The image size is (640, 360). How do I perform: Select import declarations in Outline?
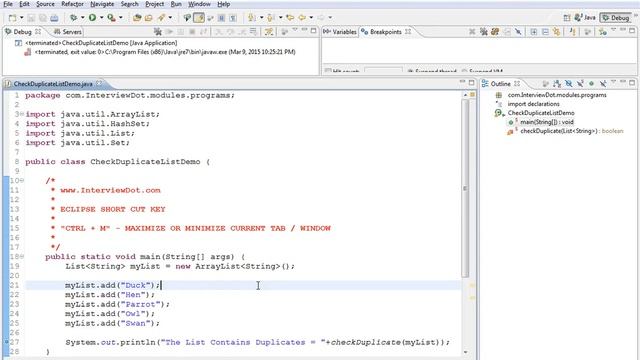pos(533,104)
